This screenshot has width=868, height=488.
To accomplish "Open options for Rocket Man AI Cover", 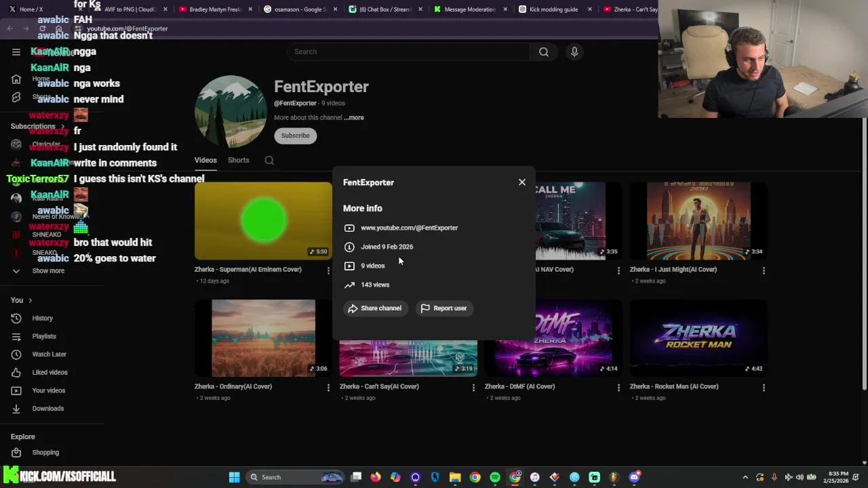I will pos(764,388).
